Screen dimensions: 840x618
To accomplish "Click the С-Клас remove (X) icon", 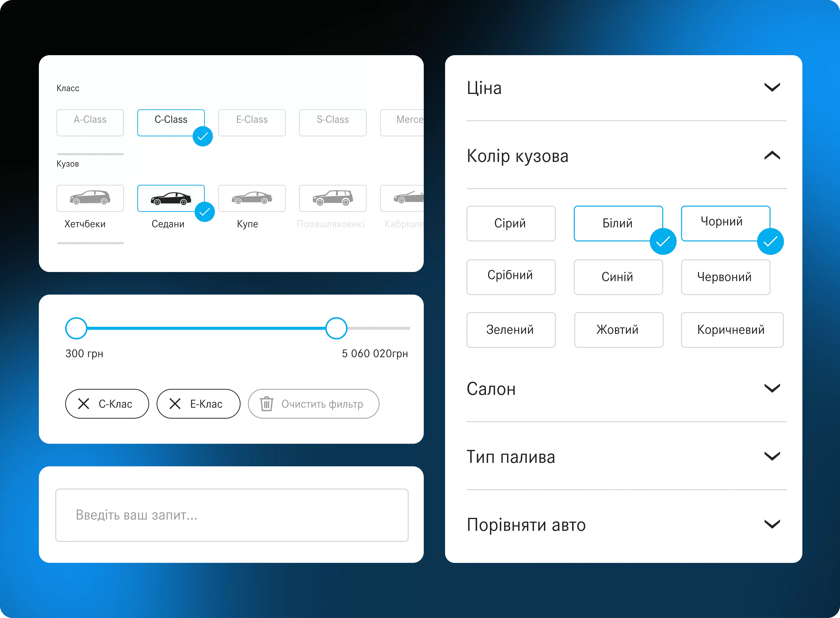I will [85, 403].
